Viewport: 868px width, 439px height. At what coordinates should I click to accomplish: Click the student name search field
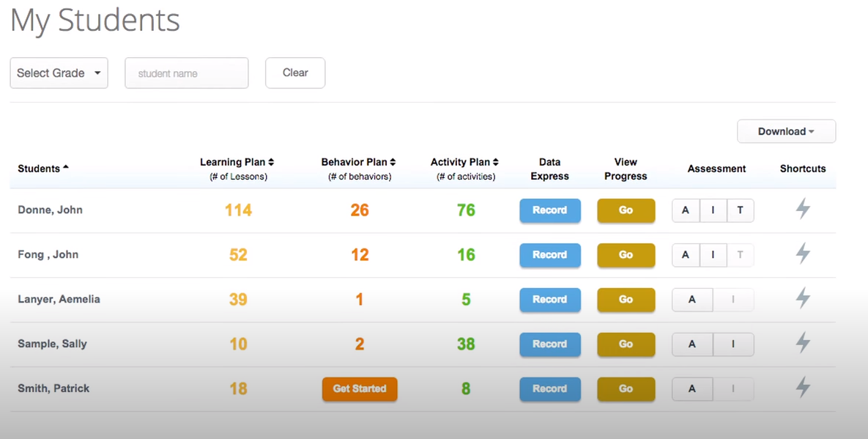(186, 73)
